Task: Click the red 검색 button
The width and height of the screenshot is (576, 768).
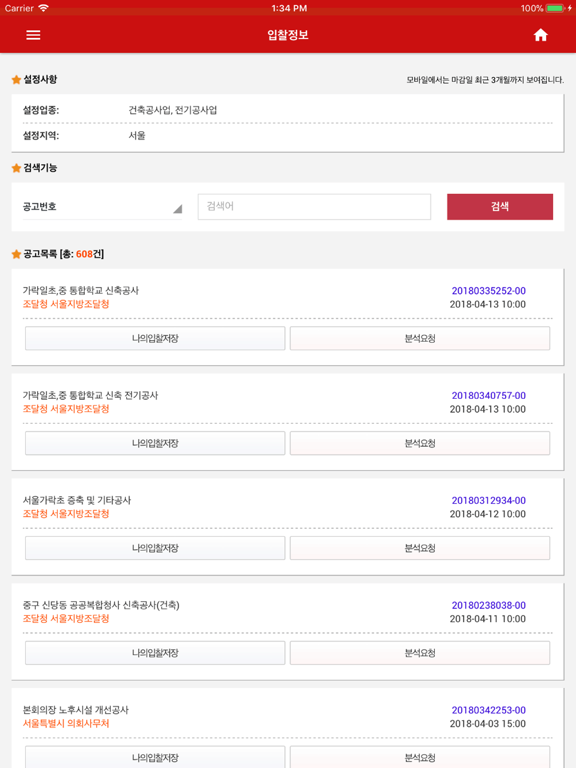Action: tap(500, 206)
